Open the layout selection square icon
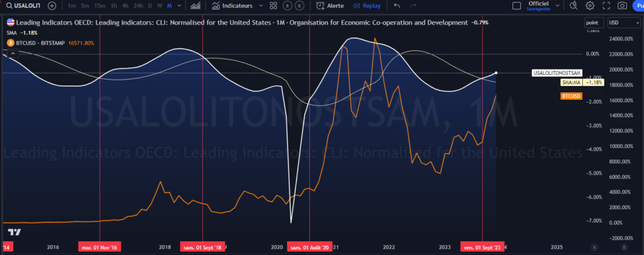 pyautogui.click(x=517, y=6)
